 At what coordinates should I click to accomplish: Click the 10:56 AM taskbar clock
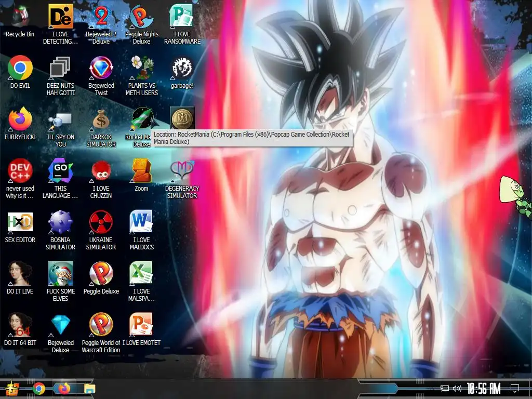tap(484, 389)
